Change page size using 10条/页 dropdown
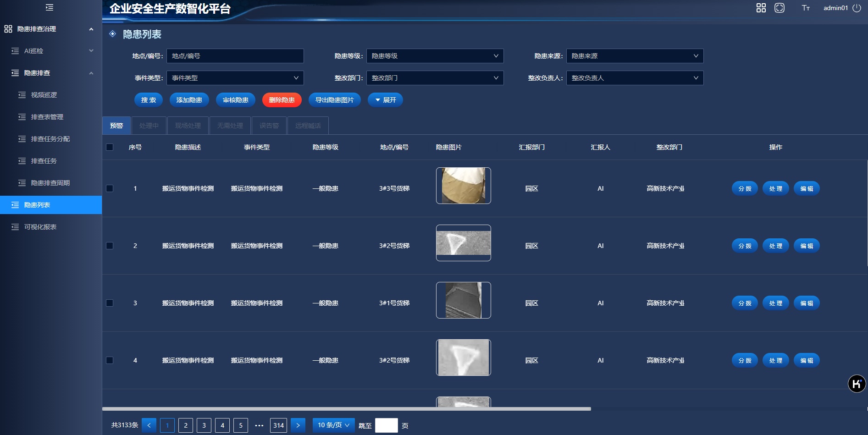The width and height of the screenshot is (868, 435). coord(333,425)
